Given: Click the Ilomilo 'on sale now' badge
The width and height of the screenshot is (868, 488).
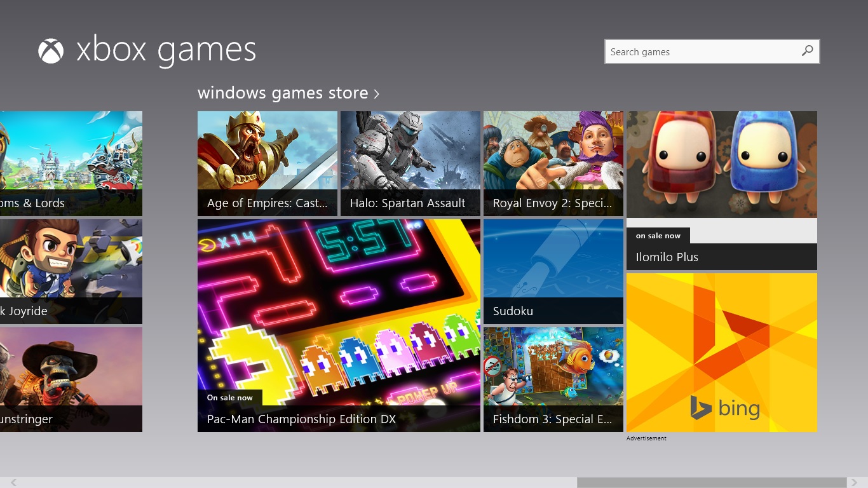Looking at the screenshot, I should click(x=658, y=236).
